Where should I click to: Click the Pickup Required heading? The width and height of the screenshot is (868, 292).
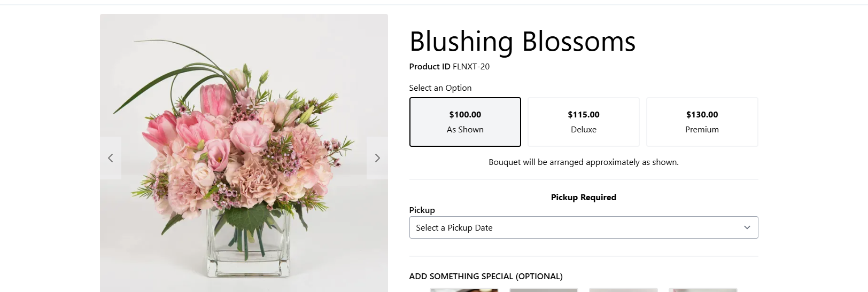pos(583,198)
